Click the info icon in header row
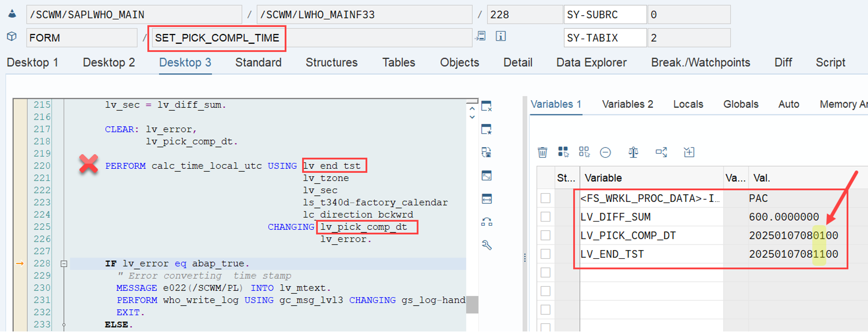This screenshot has height=333, width=868. coord(501,36)
